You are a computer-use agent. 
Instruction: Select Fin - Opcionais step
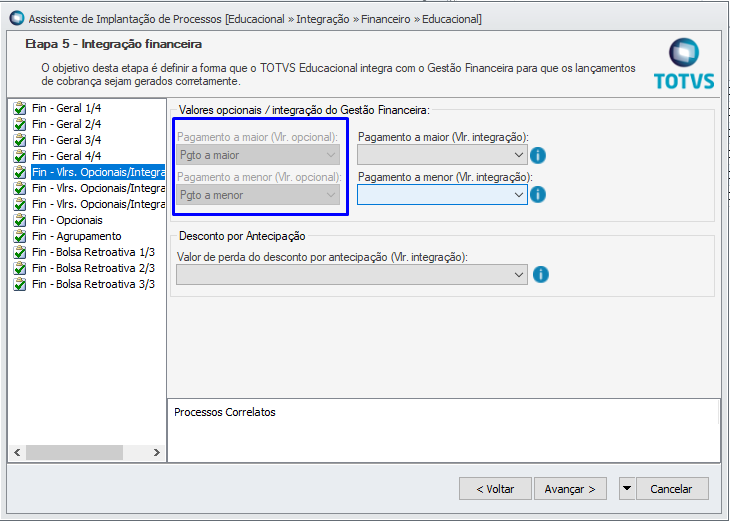[68, 220]
